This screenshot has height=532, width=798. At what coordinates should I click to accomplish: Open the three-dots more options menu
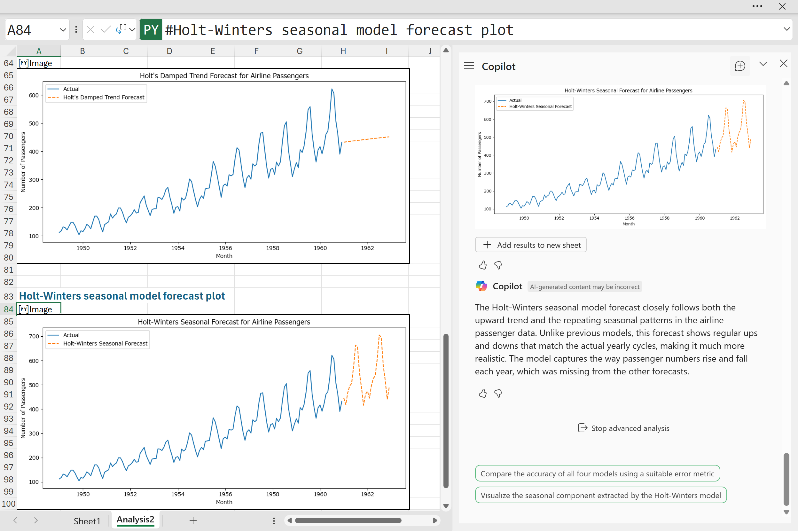757,6
